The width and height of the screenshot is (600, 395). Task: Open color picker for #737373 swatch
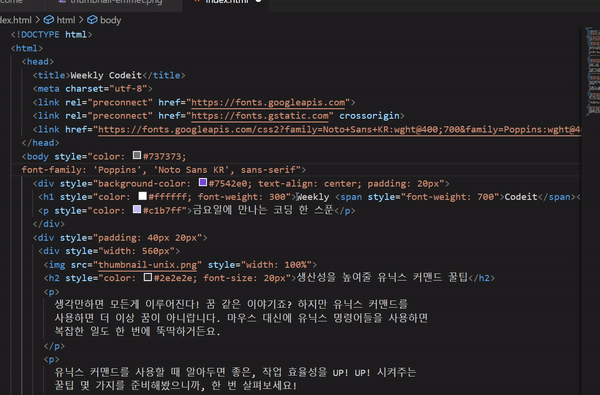(137, 155)
